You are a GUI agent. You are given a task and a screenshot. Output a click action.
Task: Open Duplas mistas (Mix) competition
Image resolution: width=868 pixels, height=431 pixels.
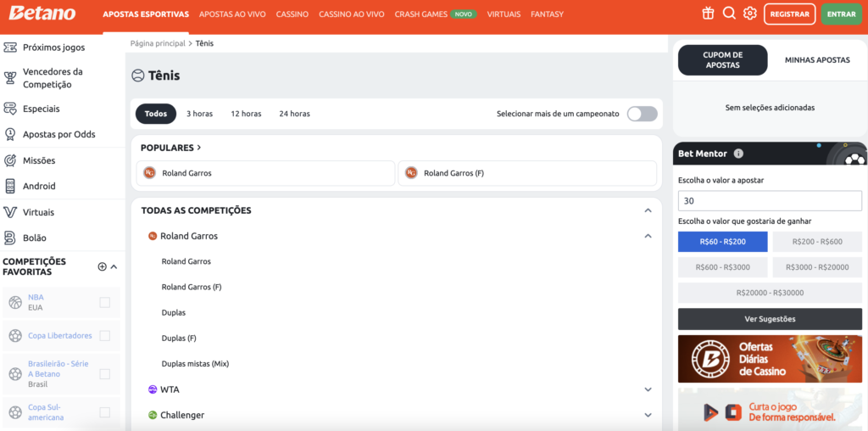click(195, 364)
